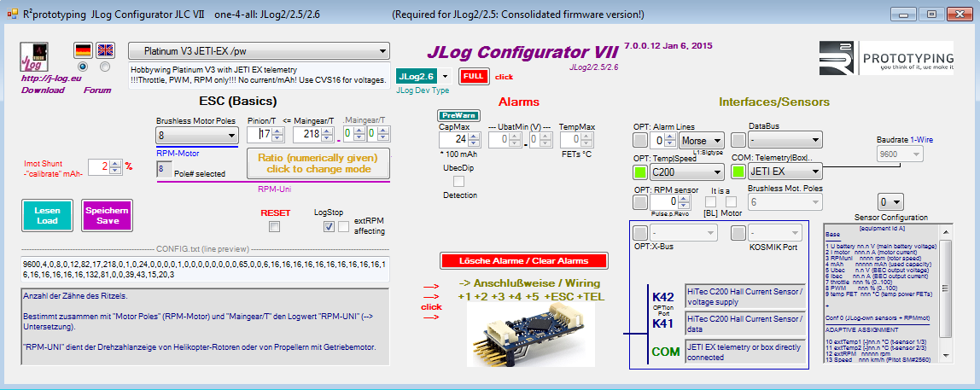Click the Alarm Lines 0 stepper
Screen dimensions: 980x390
[664, 140]
